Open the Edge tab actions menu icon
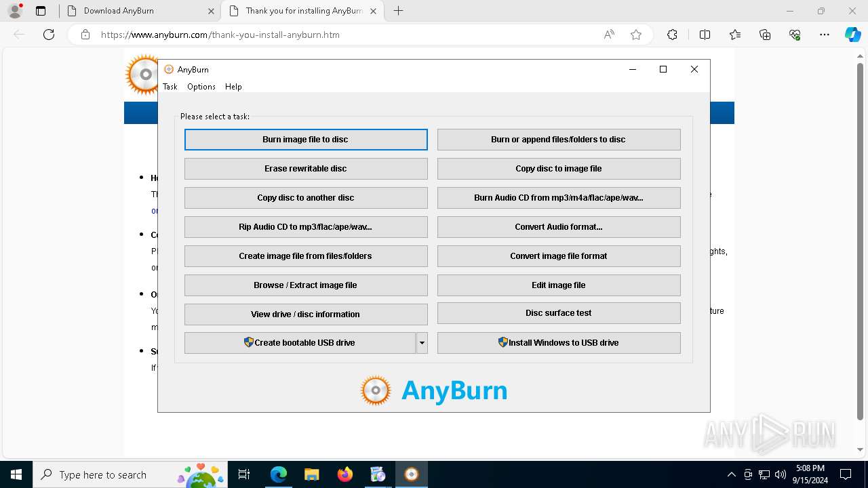Image resolution: width=868 pixels, height=488 pixels. pos(41,11)
